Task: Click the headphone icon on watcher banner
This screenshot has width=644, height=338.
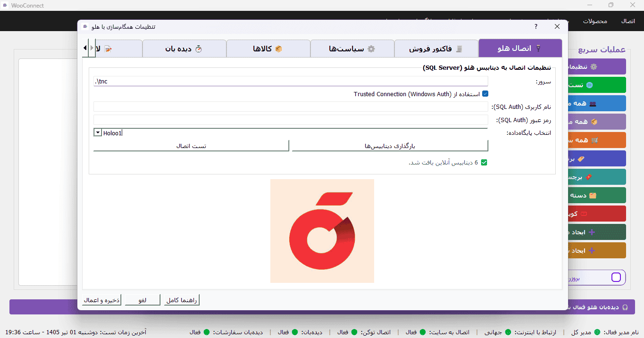Action: click(x=625, y=307)
